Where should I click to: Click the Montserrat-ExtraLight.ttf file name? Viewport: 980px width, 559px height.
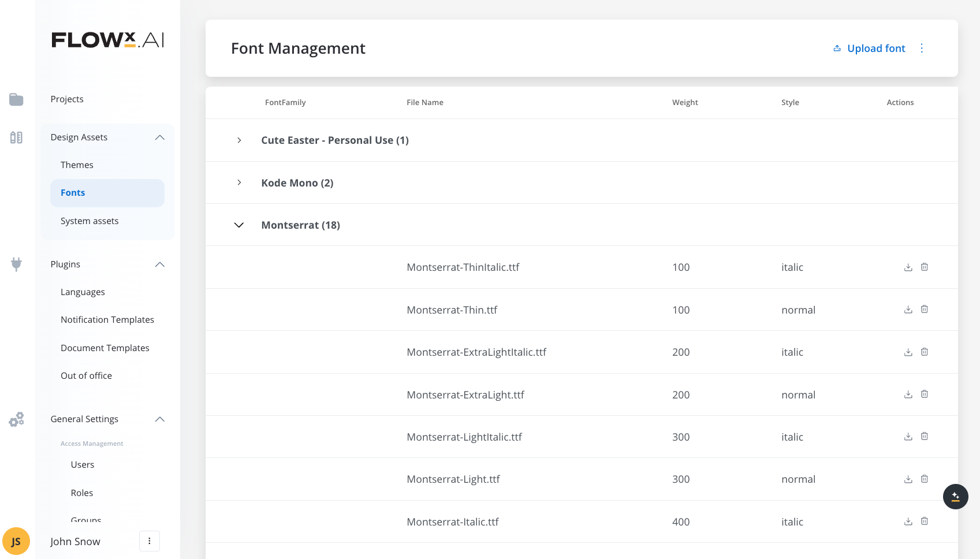[x=465, y=395]
